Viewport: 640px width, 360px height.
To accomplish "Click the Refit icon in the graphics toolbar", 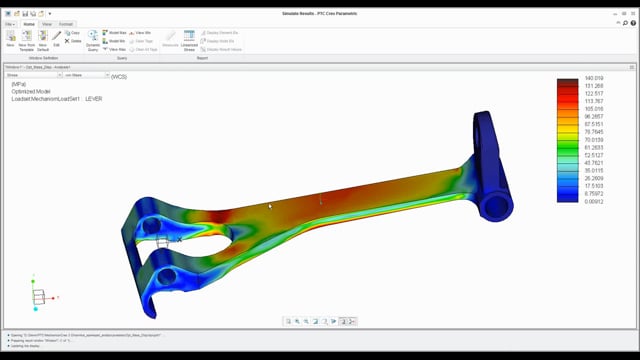I will (288, 322).
